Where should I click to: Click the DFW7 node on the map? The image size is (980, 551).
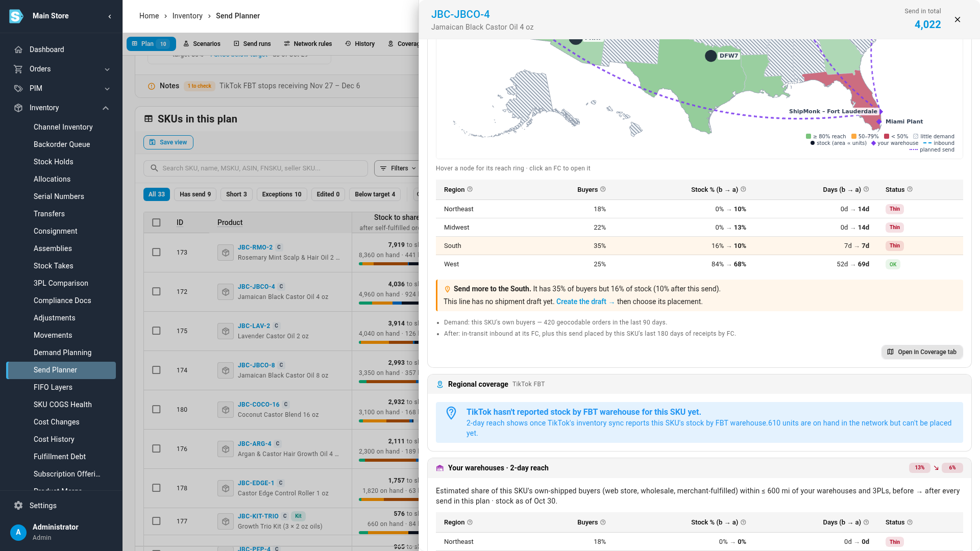[x=710, y=56]
